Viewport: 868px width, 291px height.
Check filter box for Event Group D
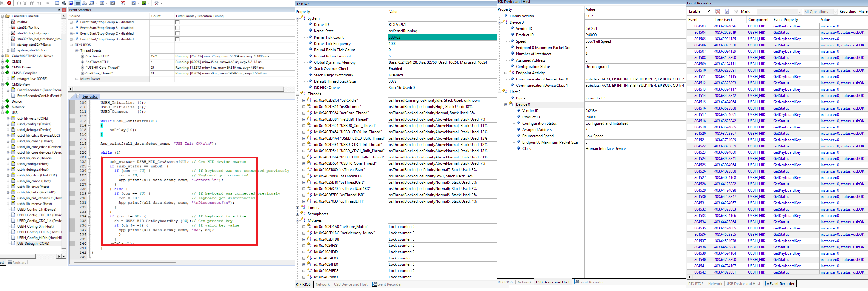pyautogui.click(x=178, y=39)
